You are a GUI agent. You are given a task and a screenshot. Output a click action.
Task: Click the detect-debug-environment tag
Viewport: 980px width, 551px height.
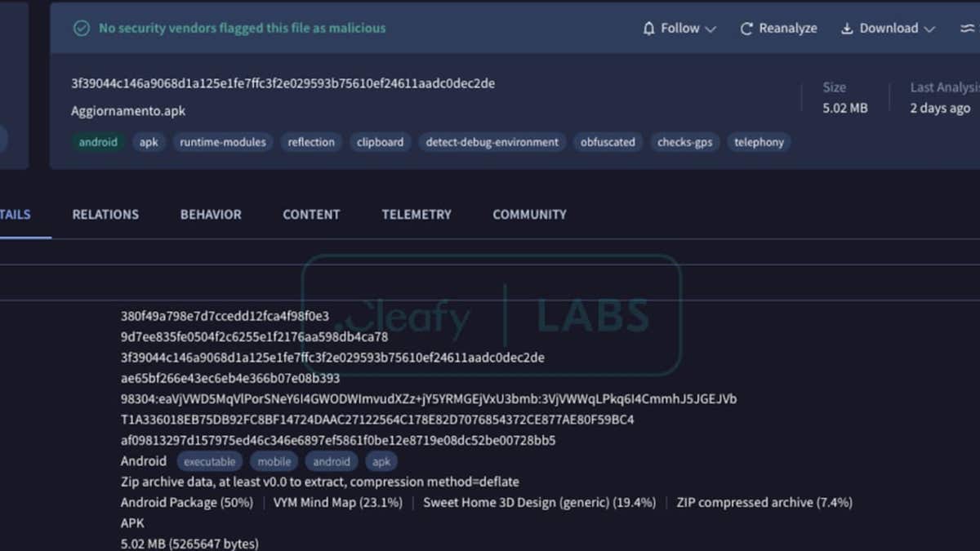(492, 142)
